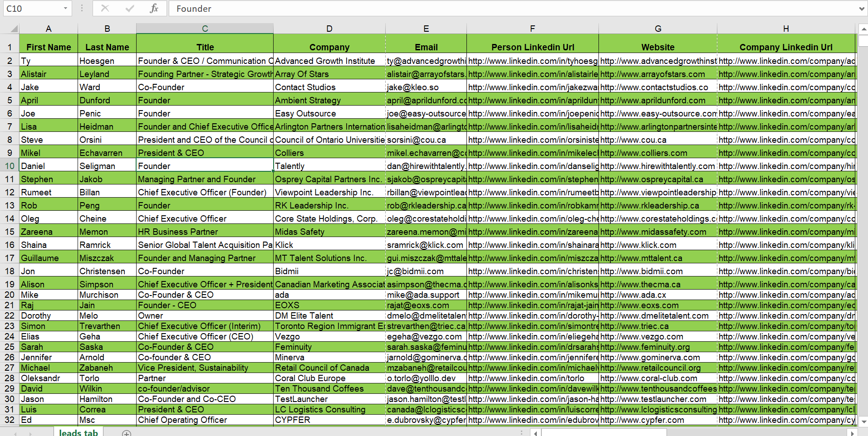Select column H header

point(786,29)
